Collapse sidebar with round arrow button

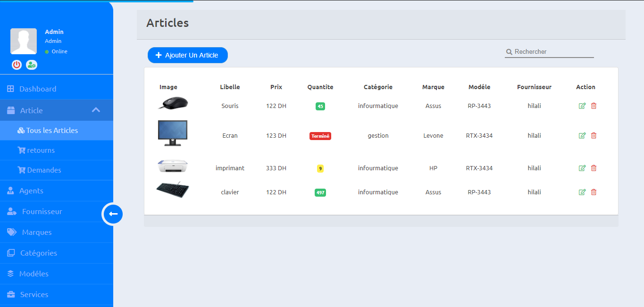pyautogui.click(x=113, y=214)
